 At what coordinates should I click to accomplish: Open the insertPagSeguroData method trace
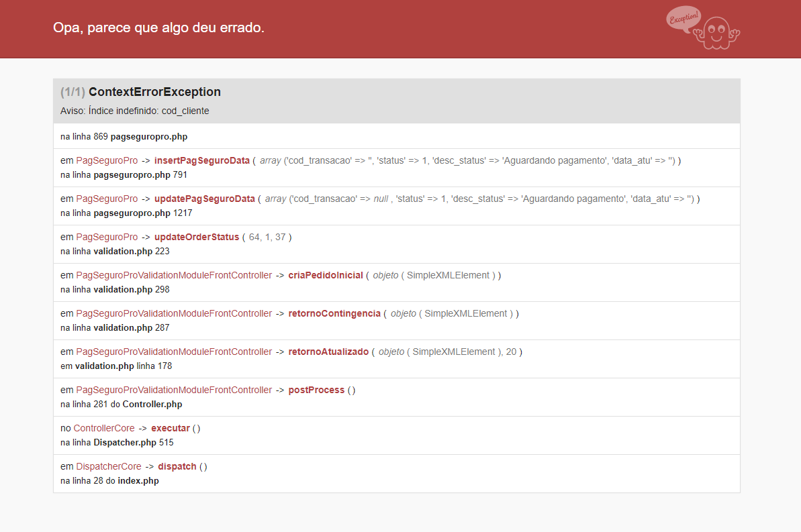coord(202,160)
